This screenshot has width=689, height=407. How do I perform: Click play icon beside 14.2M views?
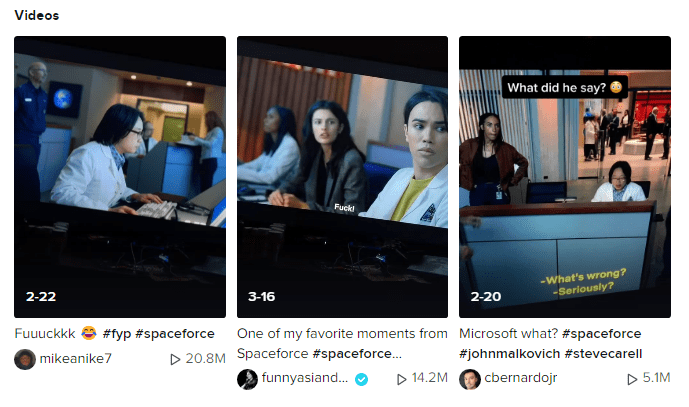coord(401,379)
